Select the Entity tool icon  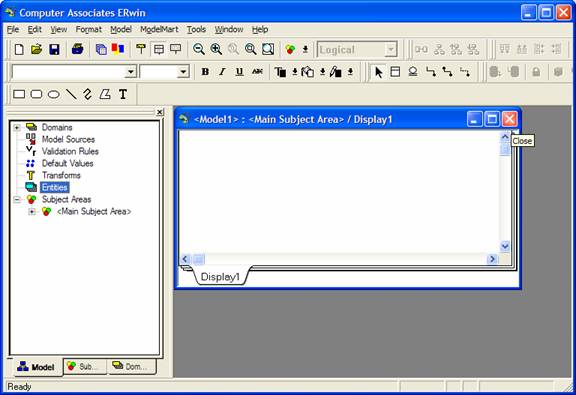pyautogui.click(x=395, y=72)
